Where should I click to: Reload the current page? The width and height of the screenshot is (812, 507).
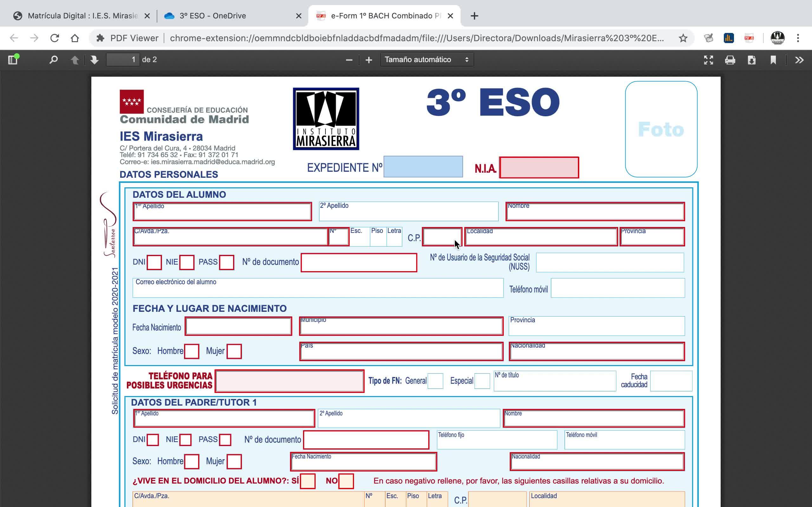tap(55, 38)
